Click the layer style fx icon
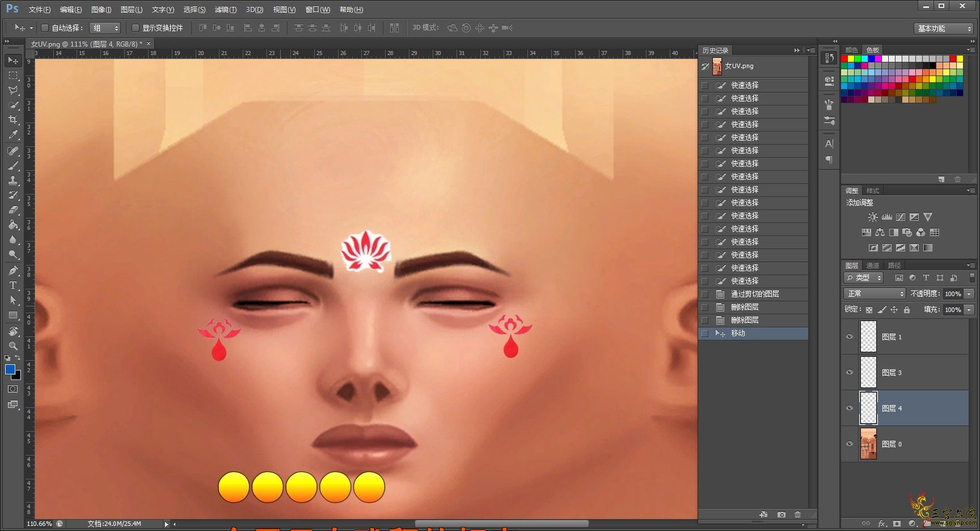The image size is (980, 531). [882, 523]
